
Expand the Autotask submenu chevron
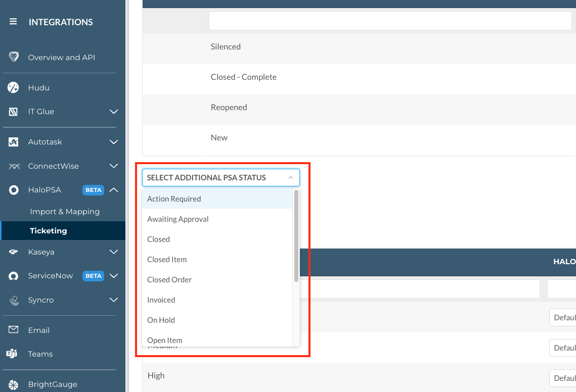[114, 141]
